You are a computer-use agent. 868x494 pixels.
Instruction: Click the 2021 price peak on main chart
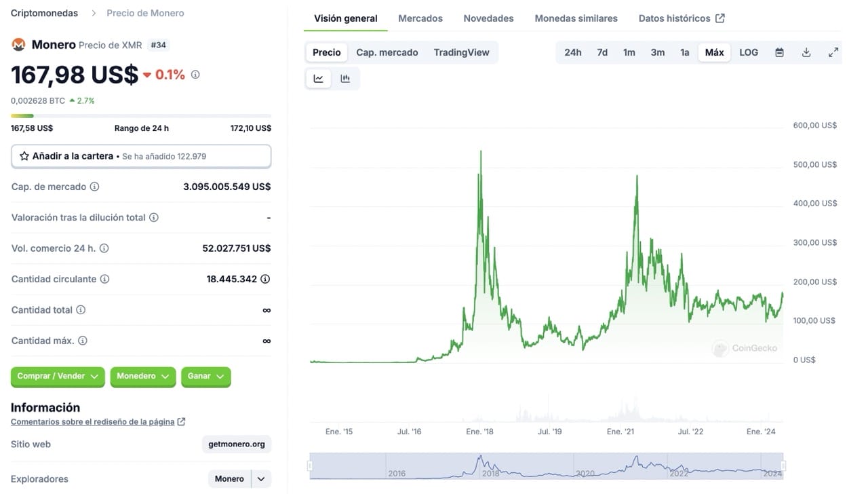(x=637, y=178)
